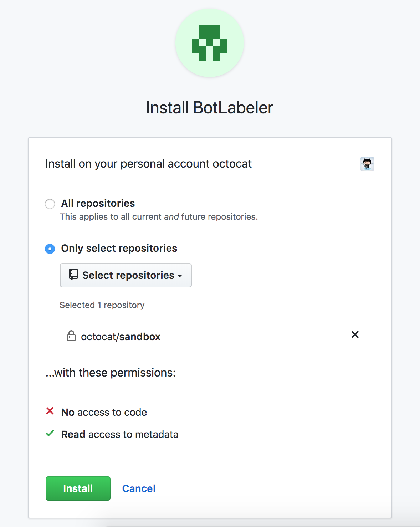Click the green checkmark beside Read access to metadata
The height and width of the screenshot is (527, 420).
[50, 434]
